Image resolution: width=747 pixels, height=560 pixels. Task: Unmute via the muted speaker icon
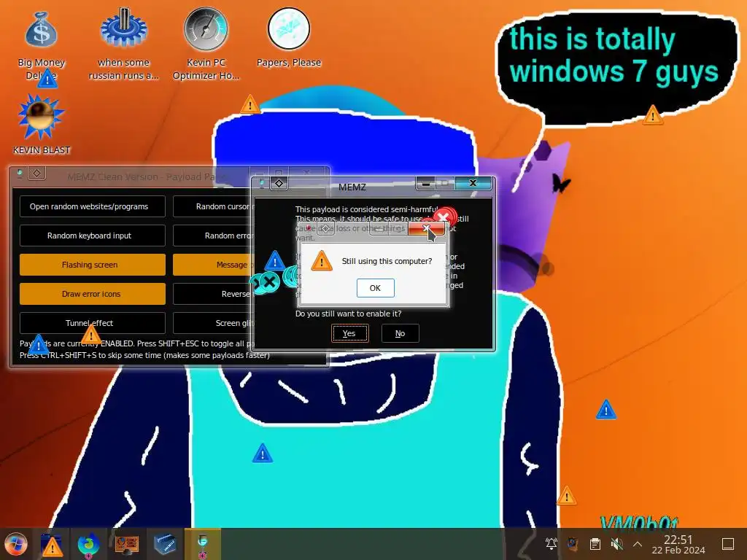617,543
